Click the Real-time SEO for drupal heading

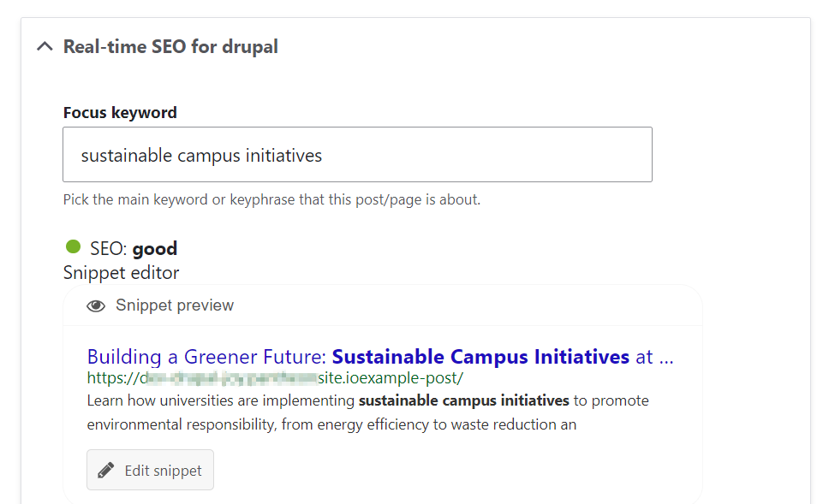(170, 46)
